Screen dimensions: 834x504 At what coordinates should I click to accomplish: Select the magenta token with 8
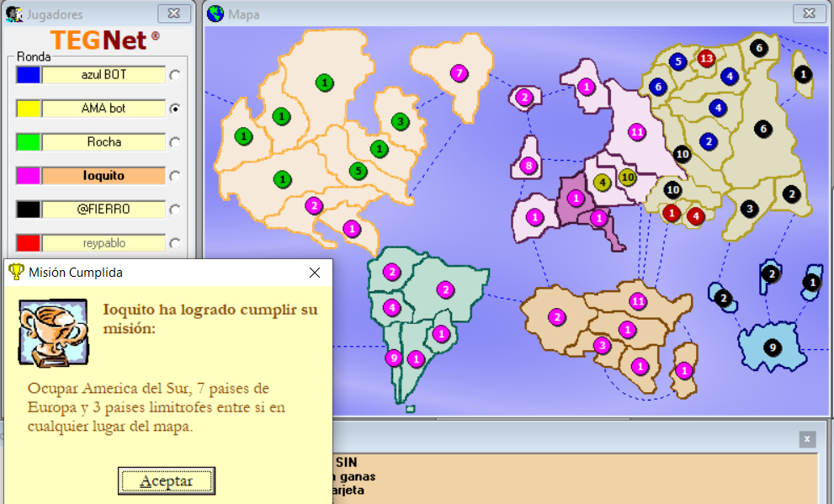tap(529, 166)
